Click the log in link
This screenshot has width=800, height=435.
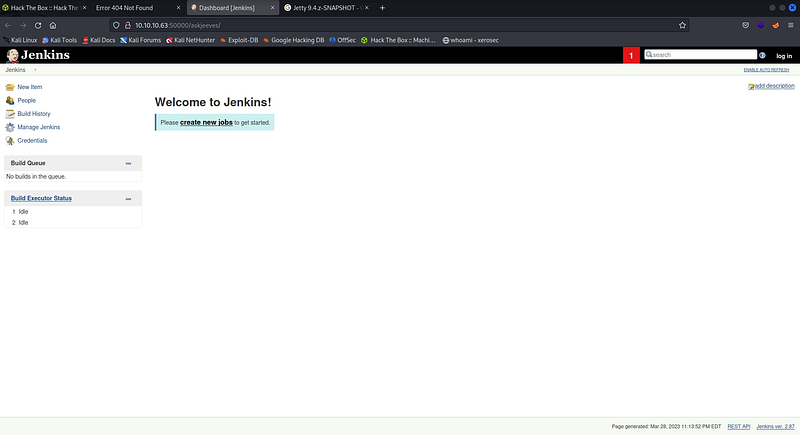784,56
